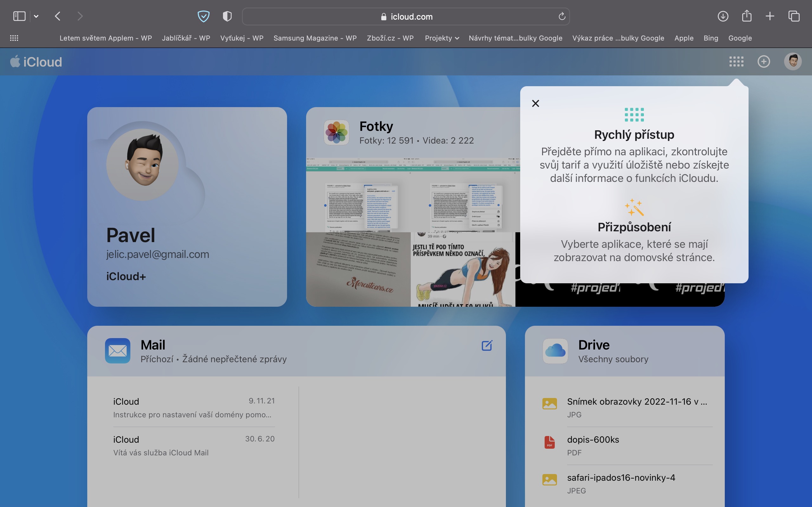The image size is (812, 507).
Task: Click the icloud.com address bar
Action: click(406, 16)
